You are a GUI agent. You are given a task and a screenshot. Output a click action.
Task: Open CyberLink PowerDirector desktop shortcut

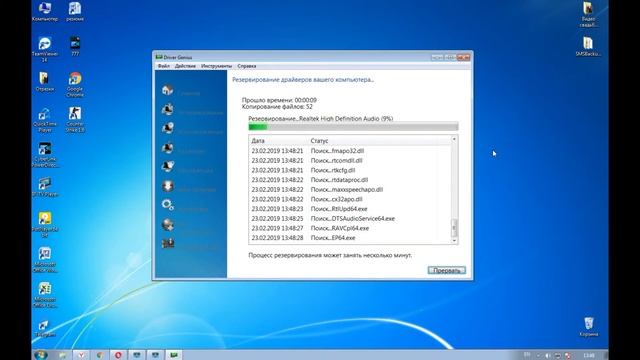(45, 154)
